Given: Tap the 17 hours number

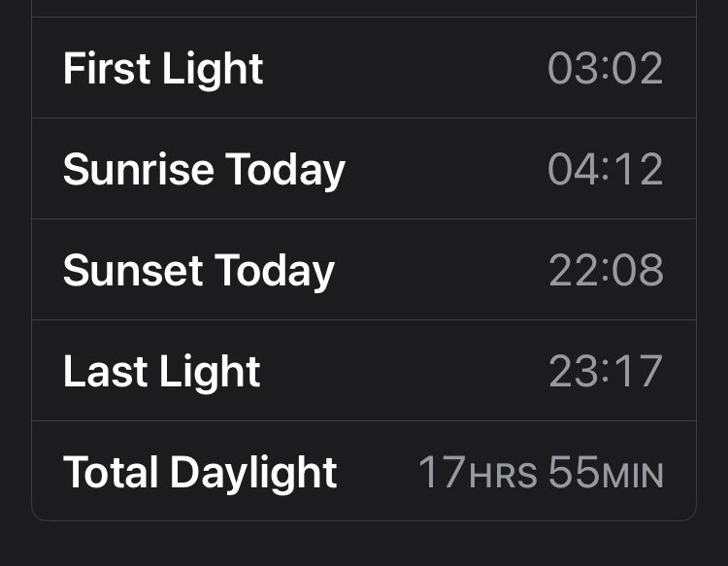Looking at the screenshot, I should [x=443, y=472].
